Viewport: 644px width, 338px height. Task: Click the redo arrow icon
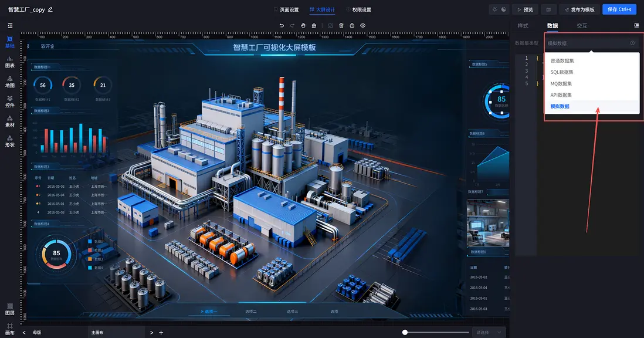pos(292,25)
